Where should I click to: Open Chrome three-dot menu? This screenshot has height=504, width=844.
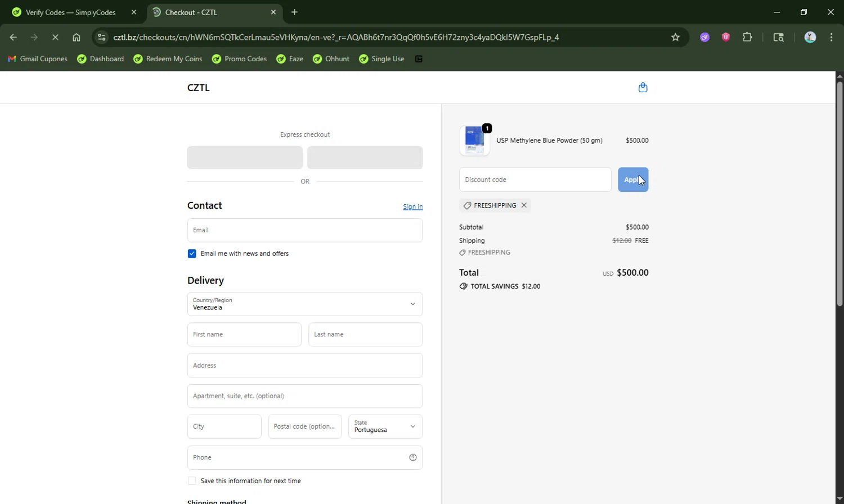pos(831,37)
